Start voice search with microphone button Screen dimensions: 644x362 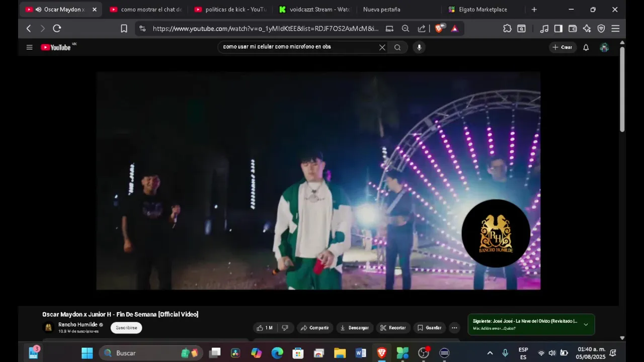(419, 47)
